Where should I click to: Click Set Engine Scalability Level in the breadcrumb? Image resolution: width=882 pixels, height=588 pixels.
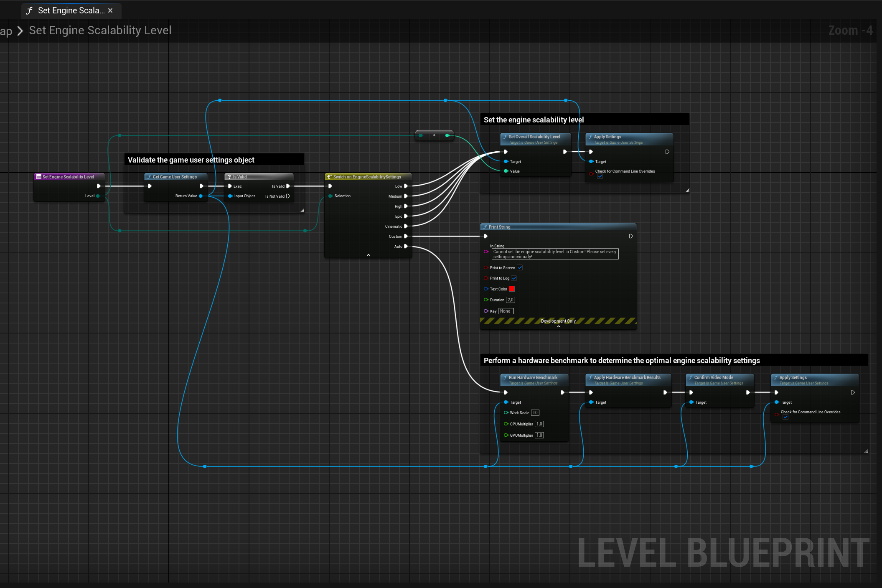coord(100,30)
